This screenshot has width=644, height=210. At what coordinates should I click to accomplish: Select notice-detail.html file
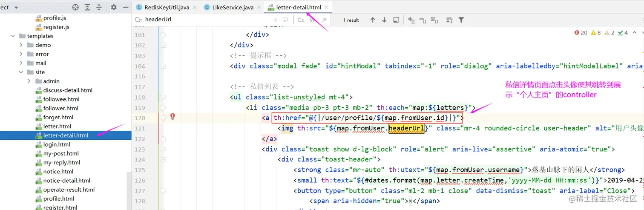click(x=67, y=181)
